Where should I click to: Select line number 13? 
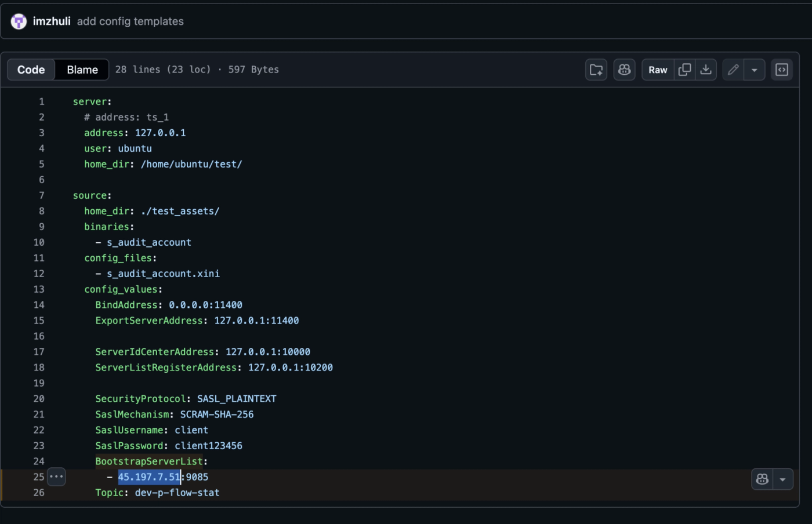[39, 289]
